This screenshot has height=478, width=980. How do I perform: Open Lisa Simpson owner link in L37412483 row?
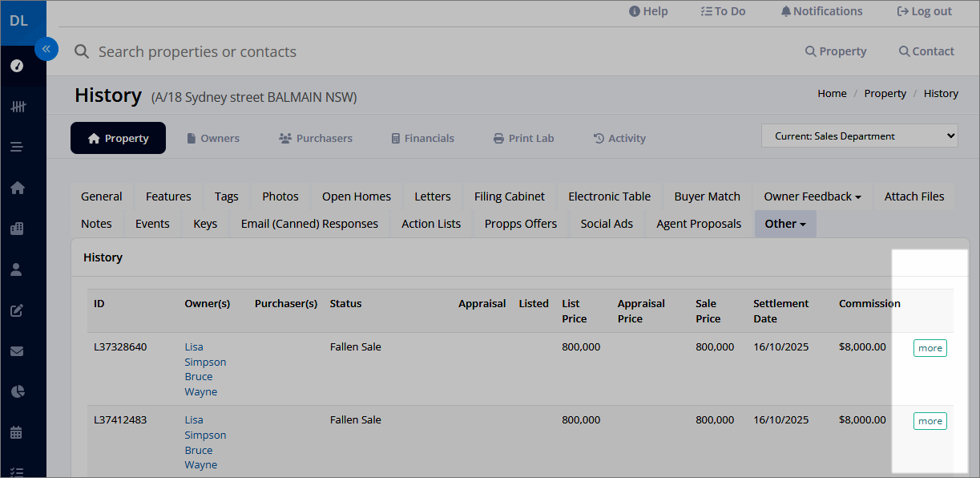click(205, 427)
